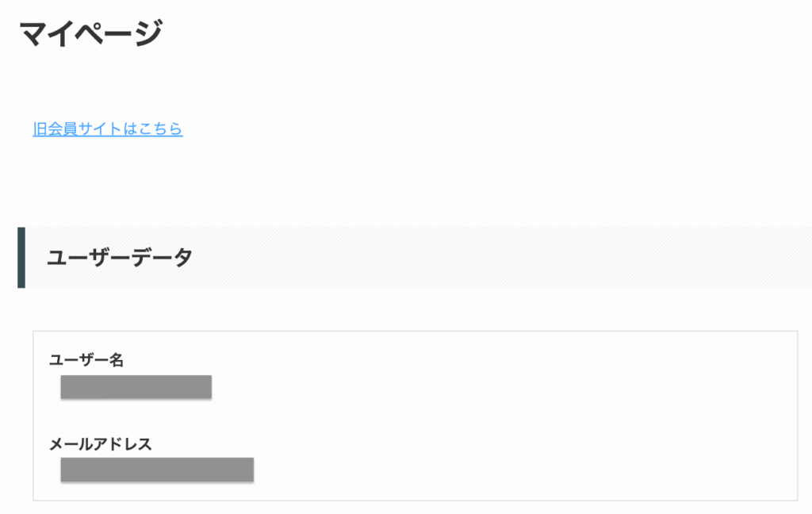Click the redacted email address value bar

[x=157, y=470]
